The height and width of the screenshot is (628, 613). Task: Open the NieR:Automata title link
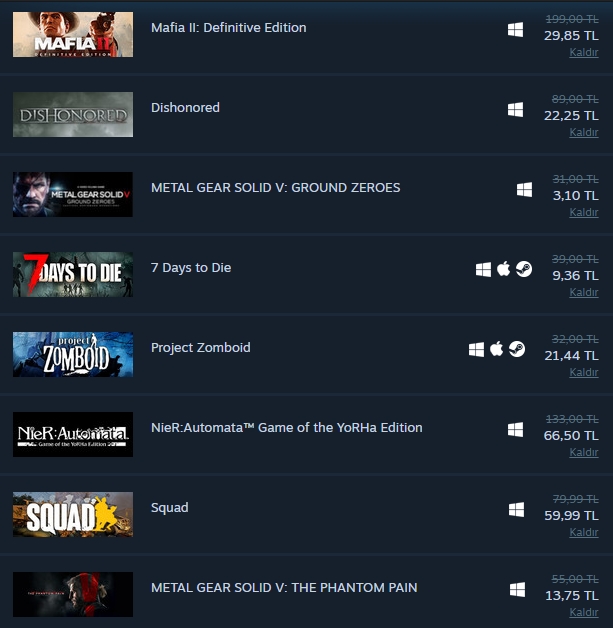(287, 428)
